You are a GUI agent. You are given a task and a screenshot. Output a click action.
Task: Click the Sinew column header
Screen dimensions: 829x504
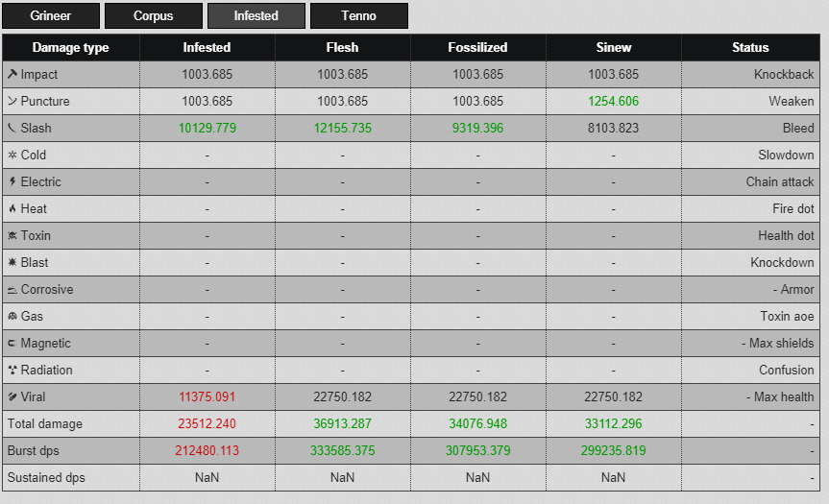coord(613,48)
